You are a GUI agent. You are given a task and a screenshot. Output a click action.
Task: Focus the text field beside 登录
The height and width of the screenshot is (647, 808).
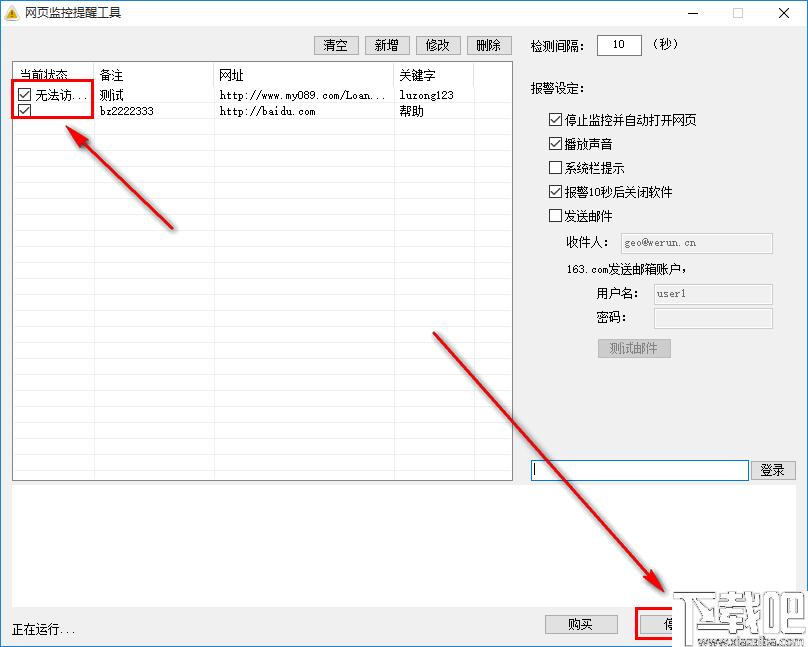[639, 470]
